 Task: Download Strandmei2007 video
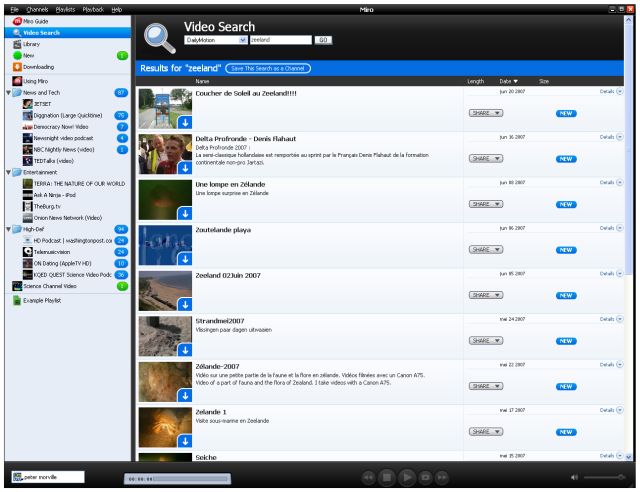pyautogui.click(x=185, y=350)
